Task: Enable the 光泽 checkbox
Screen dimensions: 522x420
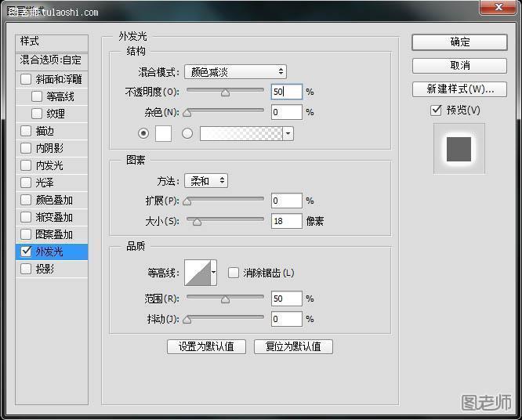Action: (26, 183)
